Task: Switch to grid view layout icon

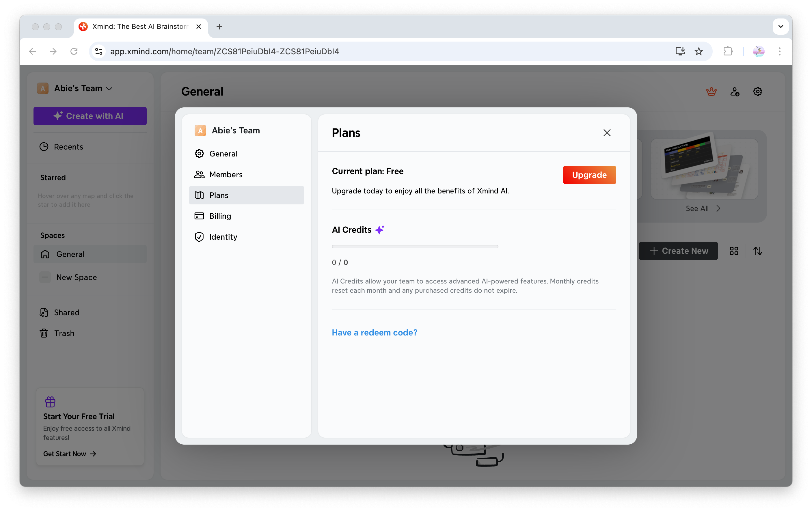Action: (x=734, y=251)
